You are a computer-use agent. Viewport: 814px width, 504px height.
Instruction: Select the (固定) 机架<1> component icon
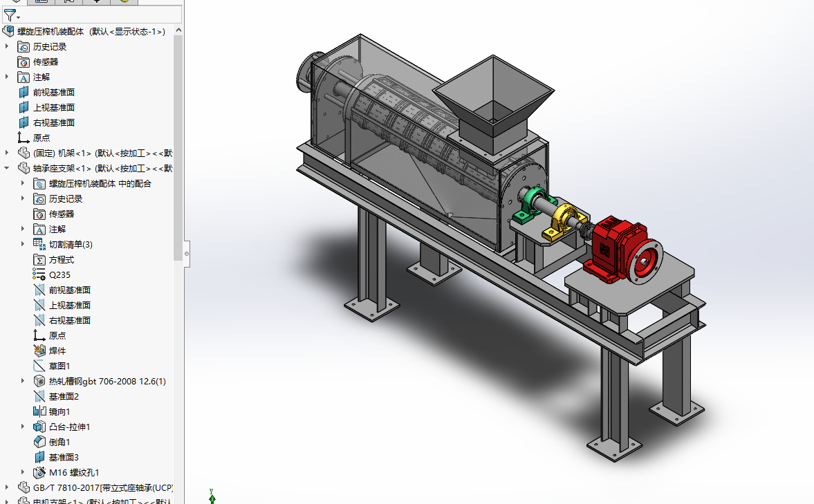click(24, 153)
